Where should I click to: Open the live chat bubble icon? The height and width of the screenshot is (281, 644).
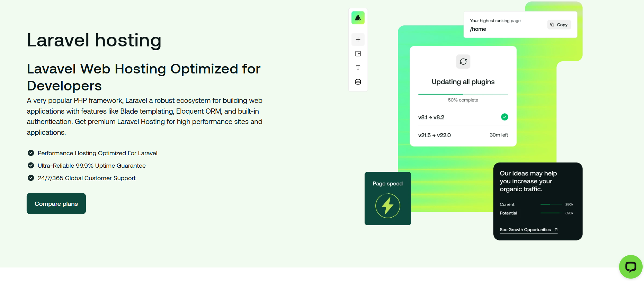(631, 267)
